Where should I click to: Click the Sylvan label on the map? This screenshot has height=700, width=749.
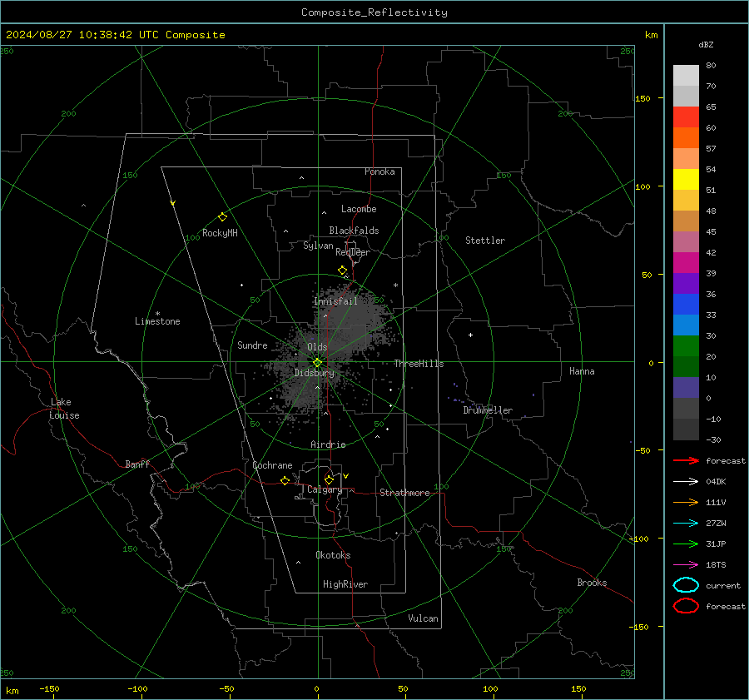click(x=318, y=246)
